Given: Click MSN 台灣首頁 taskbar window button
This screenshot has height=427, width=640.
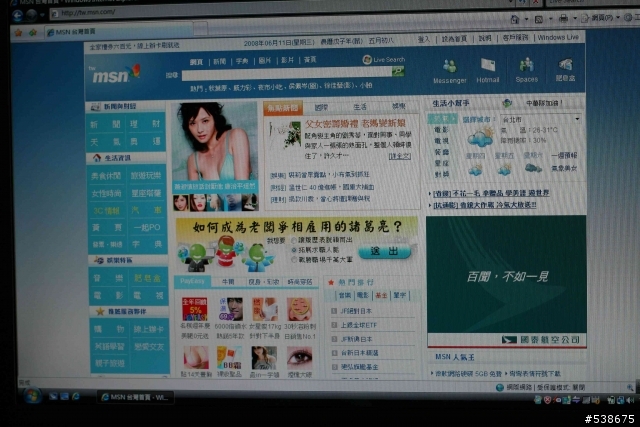Looking at the screenshot, I should pyautogui.click(x=136, y=397).
